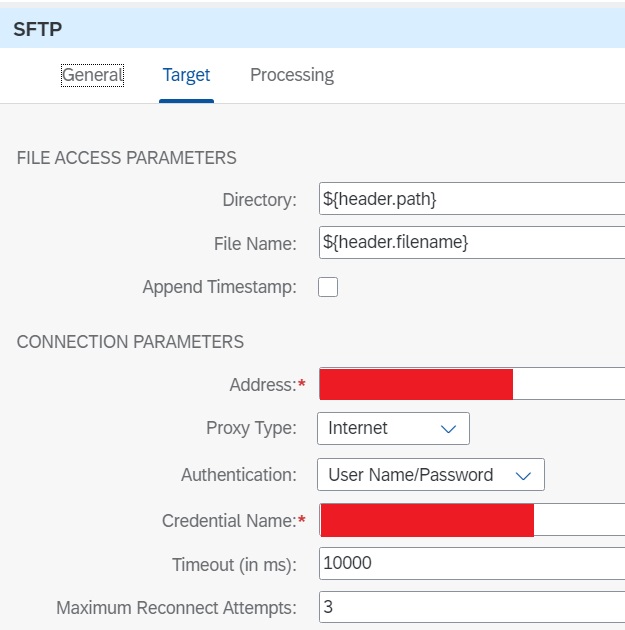Click the Connection Parameters heading
This screenshot has height=630, width=625.
[x=130, y=341]
